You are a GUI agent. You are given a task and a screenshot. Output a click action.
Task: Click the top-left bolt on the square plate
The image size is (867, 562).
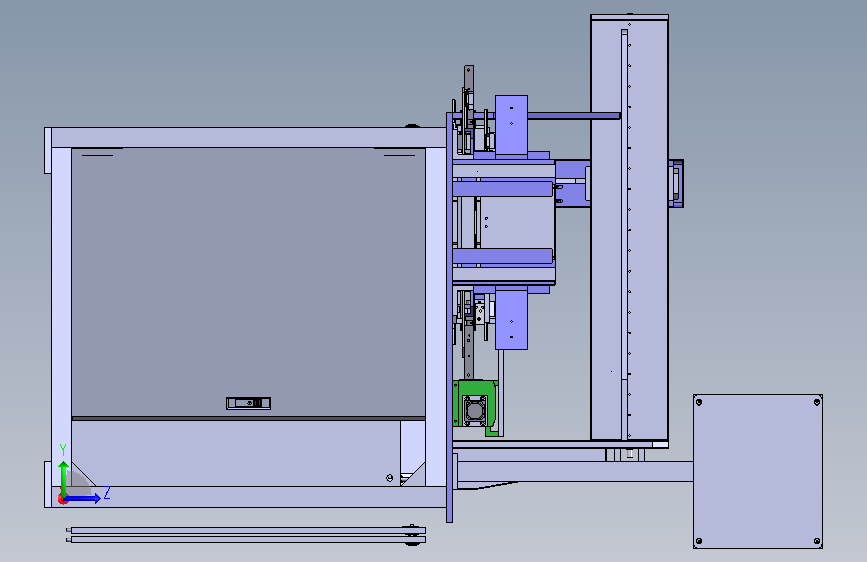coord(699,402)
